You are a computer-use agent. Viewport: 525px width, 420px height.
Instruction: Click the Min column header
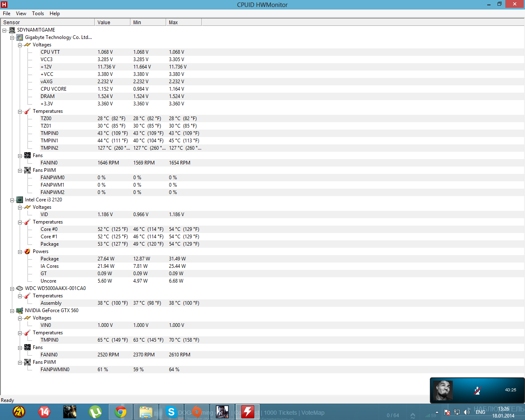(148, 22)
